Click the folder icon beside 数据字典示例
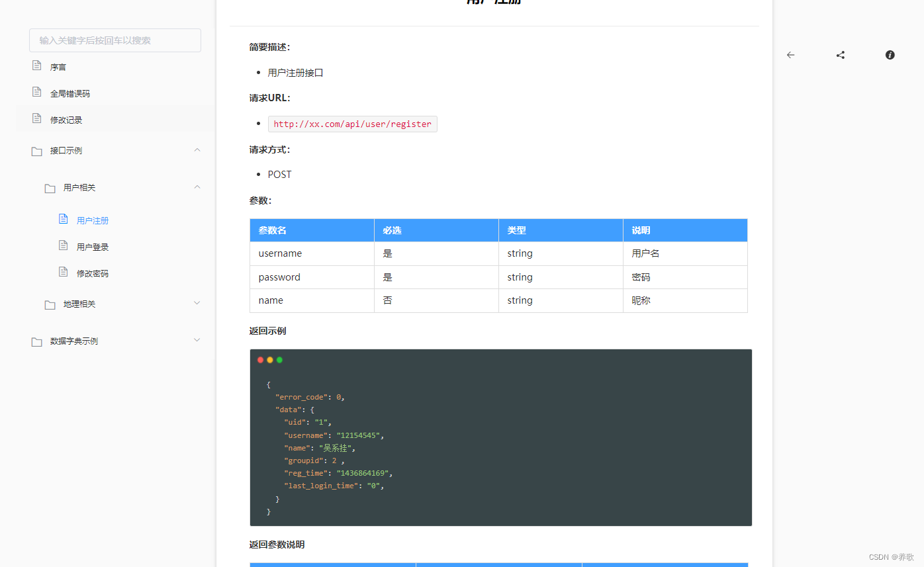 click(x=37, y=342)
